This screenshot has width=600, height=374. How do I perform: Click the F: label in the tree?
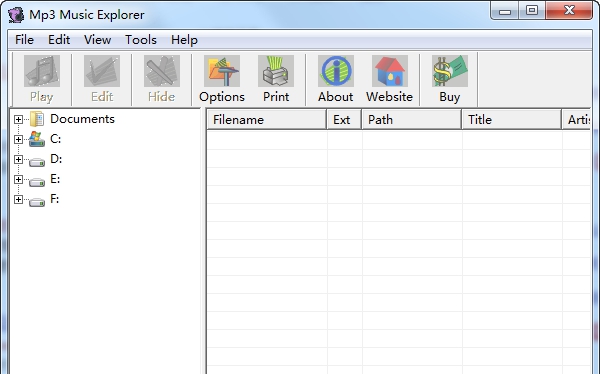click(55, 199)
